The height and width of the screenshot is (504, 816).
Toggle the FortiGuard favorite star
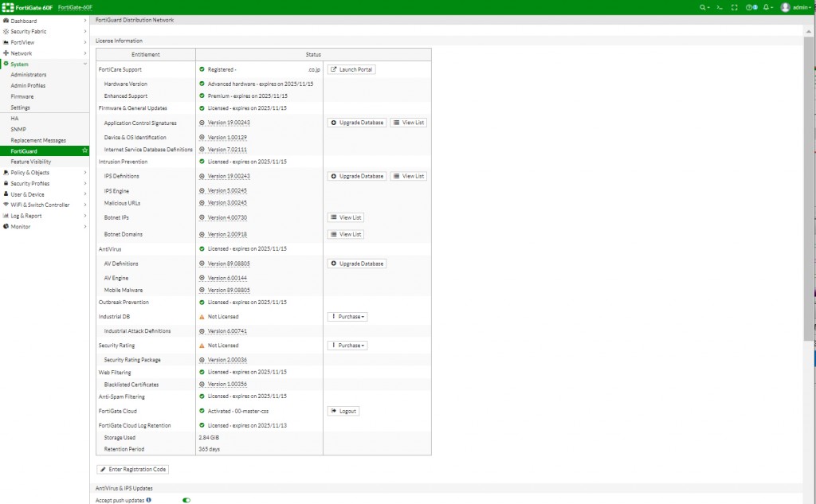pyautogui.click(x=84, y=150)
